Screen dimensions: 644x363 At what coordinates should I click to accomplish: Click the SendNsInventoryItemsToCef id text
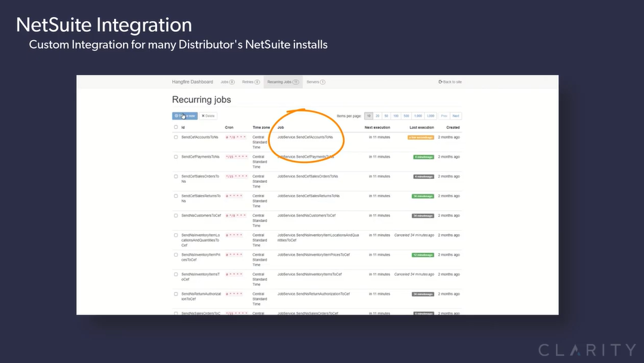pyautogui.click(x=200, y=277)
